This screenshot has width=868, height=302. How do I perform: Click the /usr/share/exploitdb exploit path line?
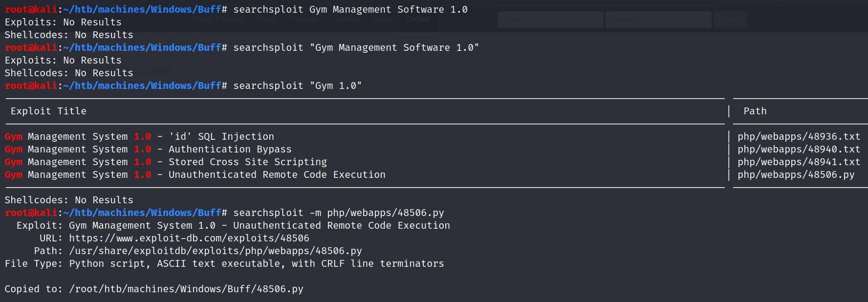pos(215,251)
